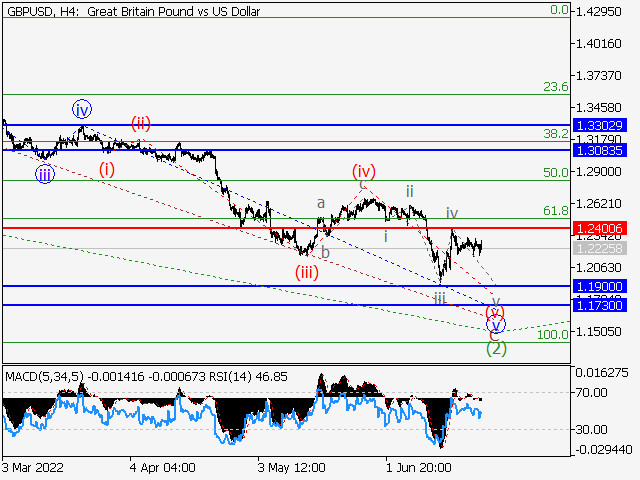Click the 1.42950 price axis label
Image resolution: width=640 pixels, height=480 pixels.
point(599,11)
